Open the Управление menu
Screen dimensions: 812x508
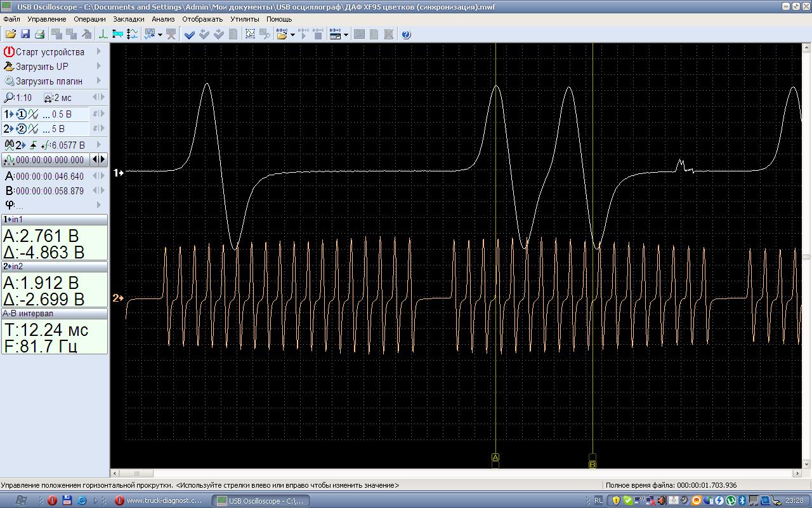(x=47, y=19)
